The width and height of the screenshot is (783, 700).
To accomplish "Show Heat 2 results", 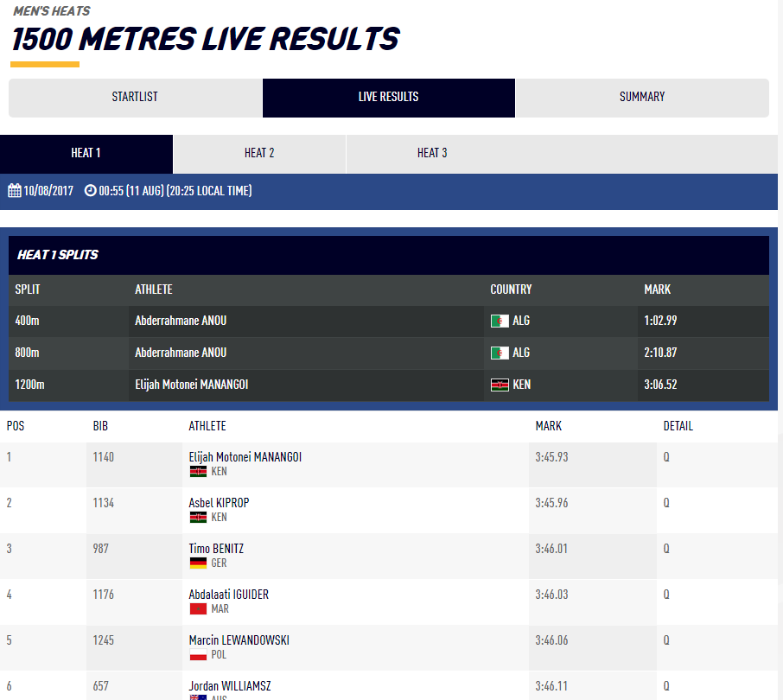I will 259,154.
